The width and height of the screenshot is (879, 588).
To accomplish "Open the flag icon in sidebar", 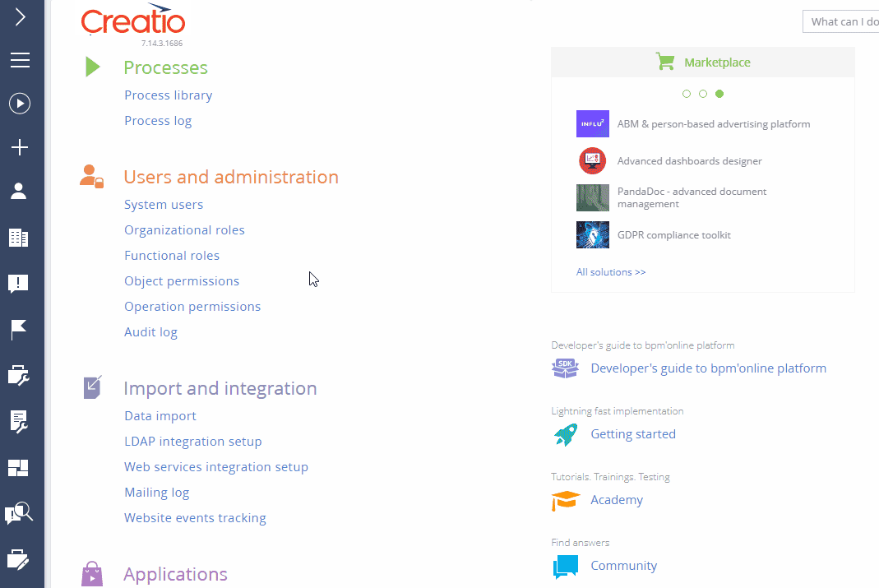I will [18, 330].
